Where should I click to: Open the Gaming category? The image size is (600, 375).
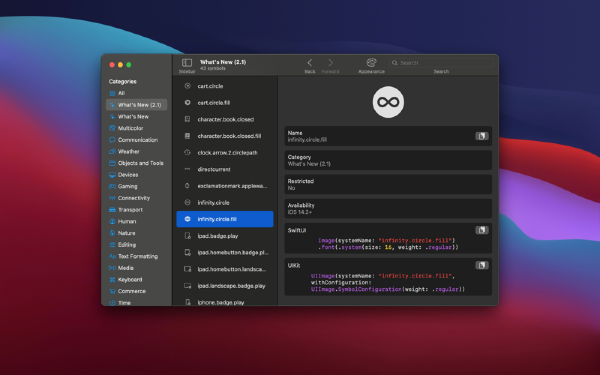click(136, 186)
